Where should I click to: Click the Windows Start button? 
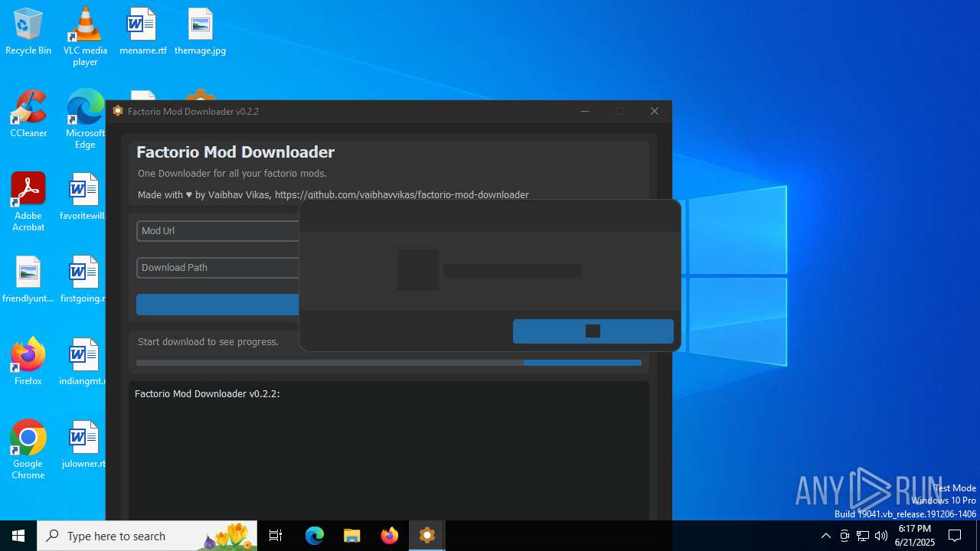click(x=18, y=536)
